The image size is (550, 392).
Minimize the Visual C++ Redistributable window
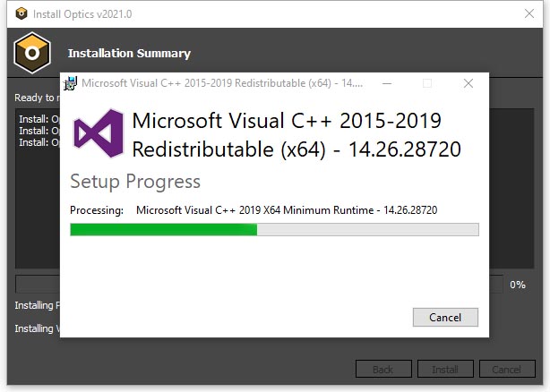click(387, 83)
